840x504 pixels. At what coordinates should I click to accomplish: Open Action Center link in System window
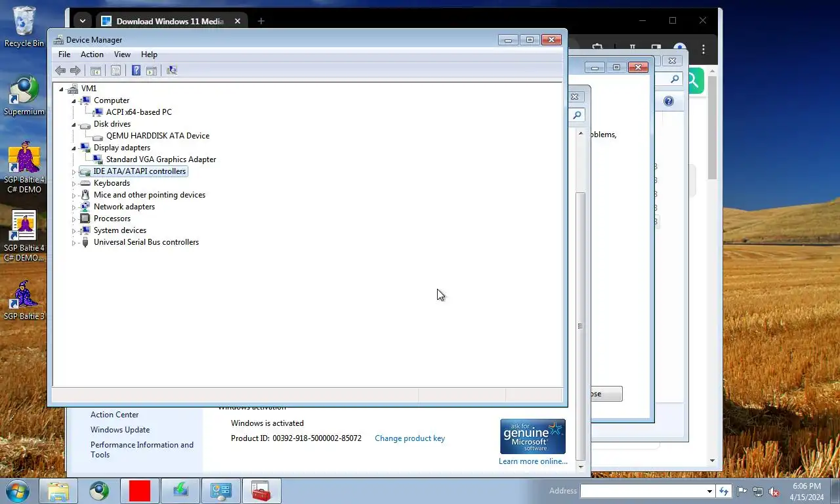115,415
